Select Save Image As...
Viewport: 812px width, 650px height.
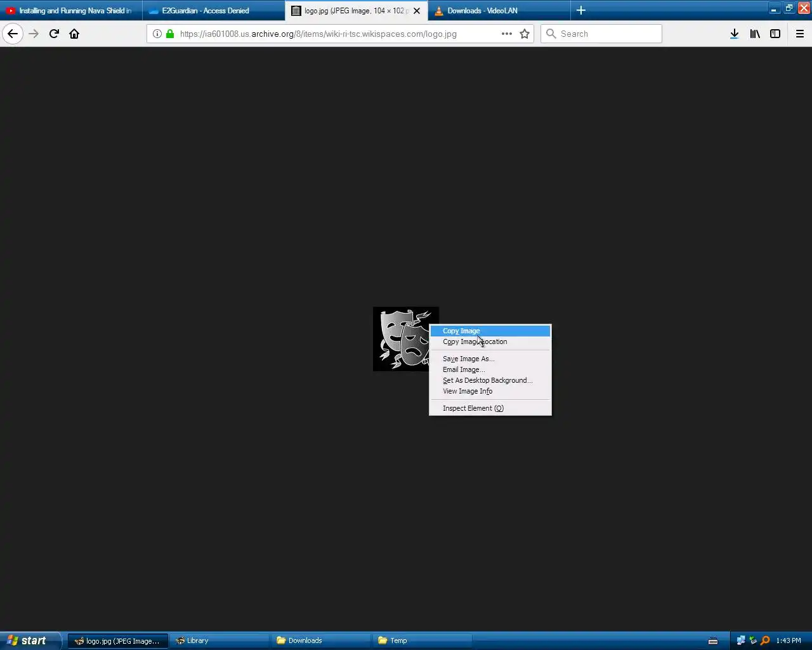pyautogui.click(x=490, y=359)
